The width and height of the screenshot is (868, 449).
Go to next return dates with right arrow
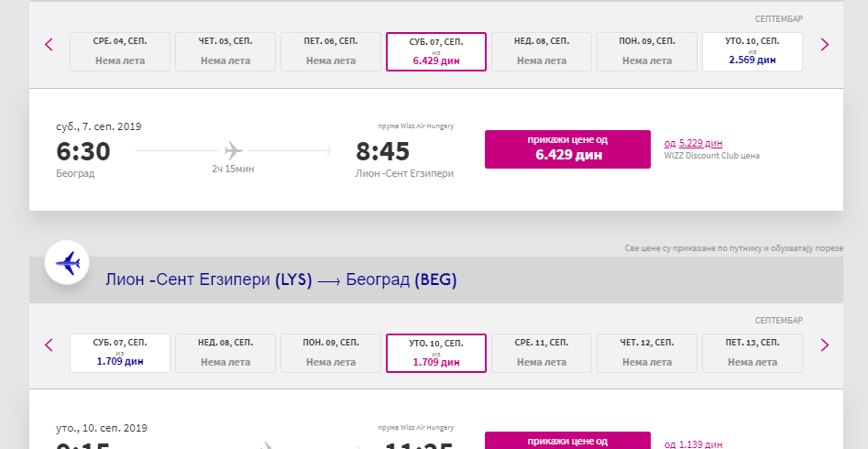[825, 345]
